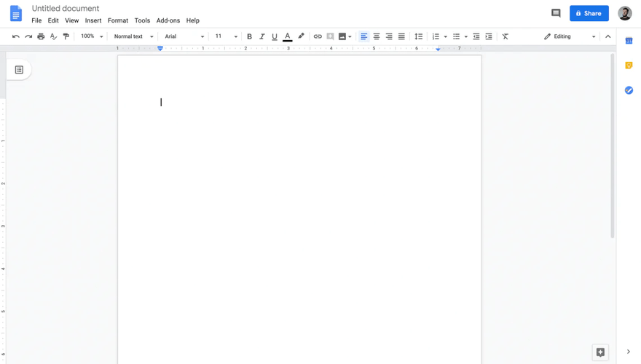Expand numbered list style dropdown arrow
This screenshot has width=641, height=364.
[x=446, y=37]
